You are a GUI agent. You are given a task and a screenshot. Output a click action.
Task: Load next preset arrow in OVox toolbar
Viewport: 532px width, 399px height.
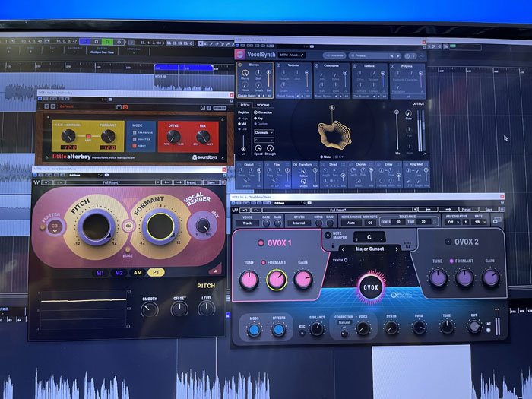point(448,209)
